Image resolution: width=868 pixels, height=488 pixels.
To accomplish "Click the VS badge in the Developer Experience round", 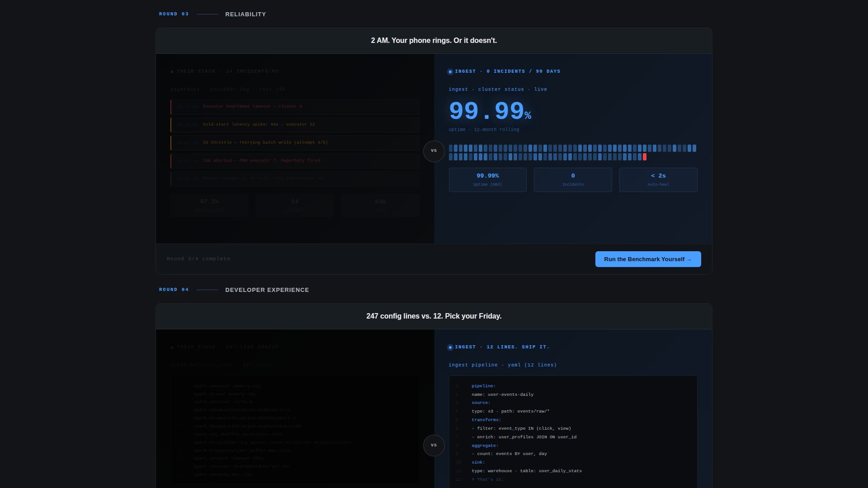I will click(x=434, y=445).
